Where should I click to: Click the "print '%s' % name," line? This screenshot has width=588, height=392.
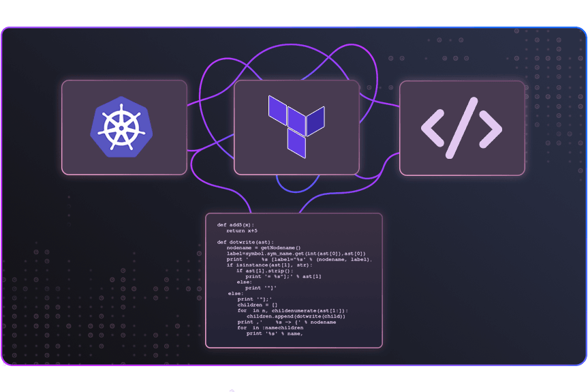pos(275,333)
